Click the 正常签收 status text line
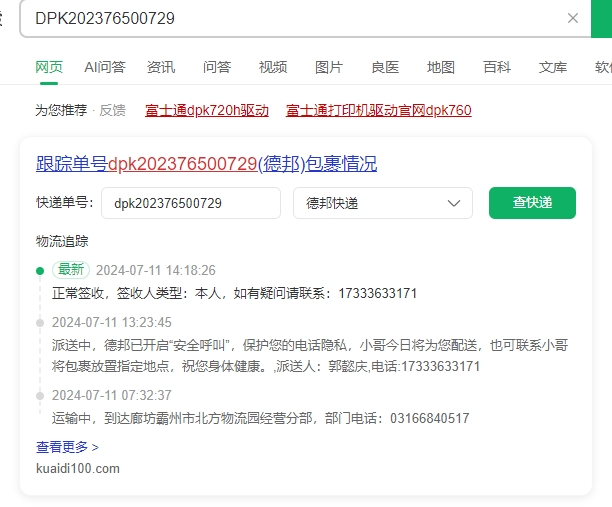Screen dimensions: 612x507 pos(235,293)
